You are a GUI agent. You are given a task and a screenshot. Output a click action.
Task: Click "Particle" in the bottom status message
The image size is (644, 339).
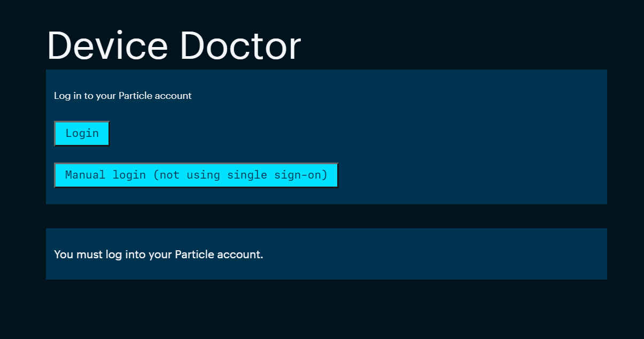[195, 255]
